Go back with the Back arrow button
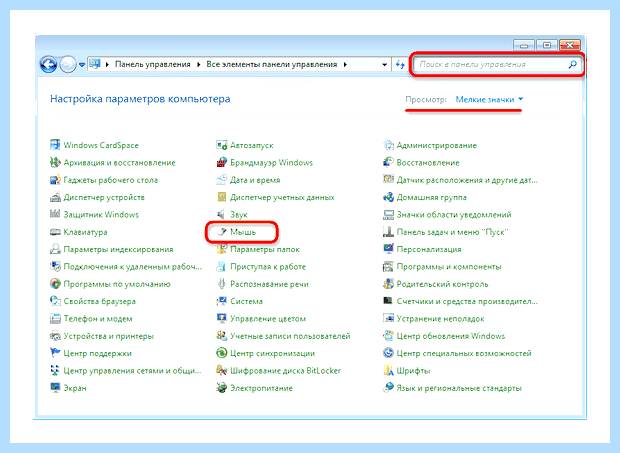The height and width of the screenshot is (453, 620). click(48, 64)
